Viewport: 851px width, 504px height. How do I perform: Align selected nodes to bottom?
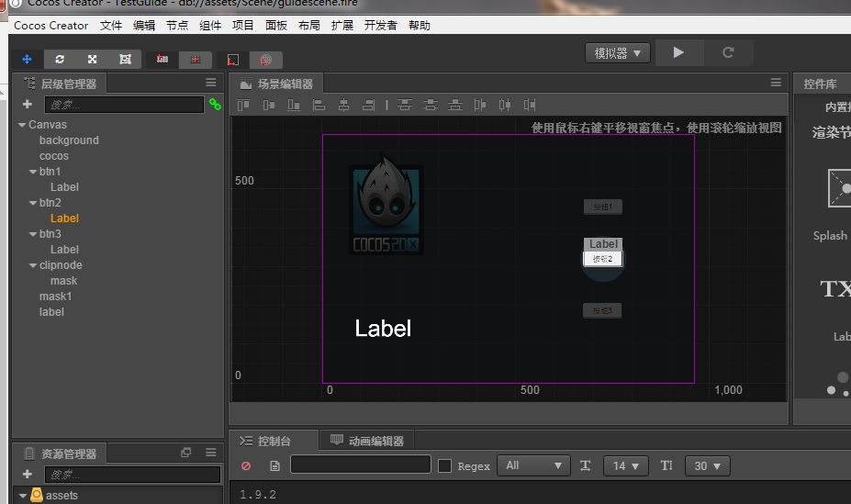pyautogui.click(x=294, y=105)
